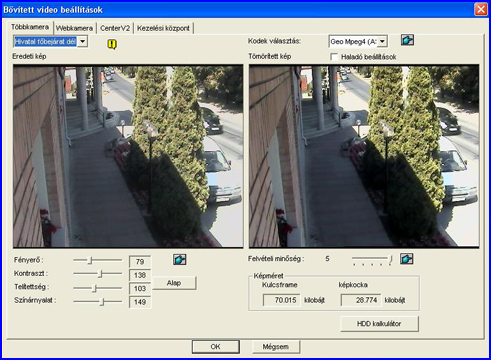This screenshot has width=491, height=360.
Task: Click the yellow exclamation warning icon
Action: [x=112, y=44]
